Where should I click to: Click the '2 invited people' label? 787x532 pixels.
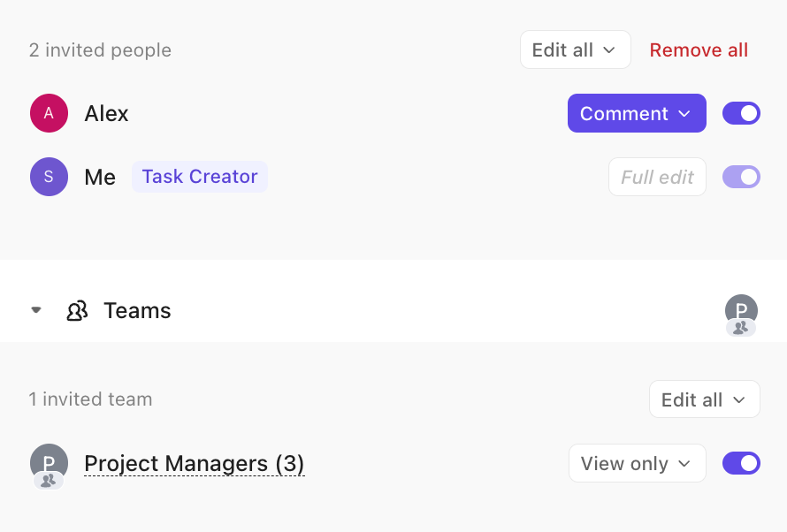(x=100, y=50)
